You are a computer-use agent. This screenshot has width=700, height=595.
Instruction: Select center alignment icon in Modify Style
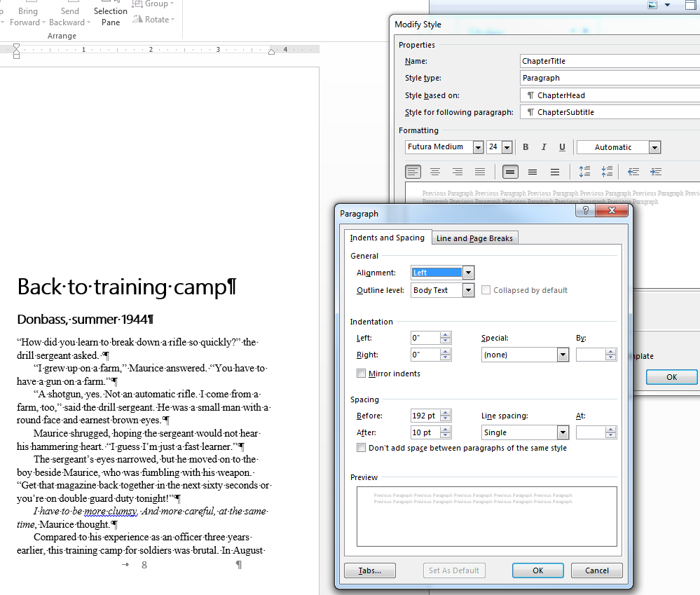435,172
